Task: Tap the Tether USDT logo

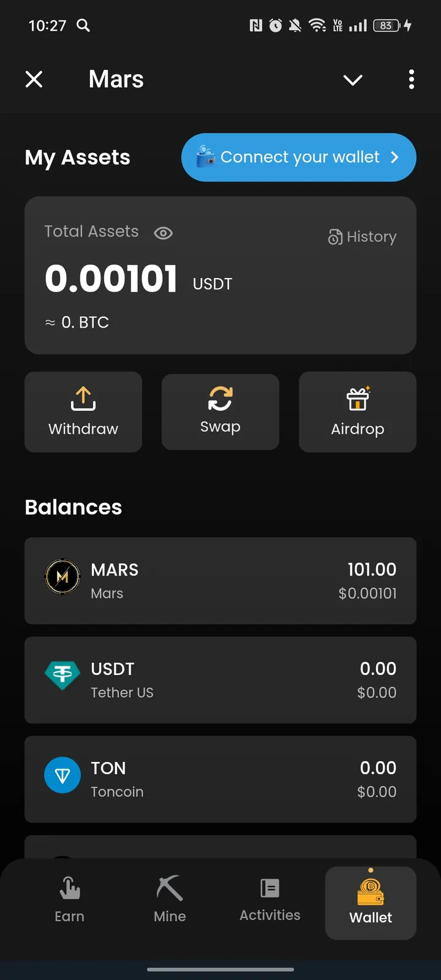Action: coord(62,676)
